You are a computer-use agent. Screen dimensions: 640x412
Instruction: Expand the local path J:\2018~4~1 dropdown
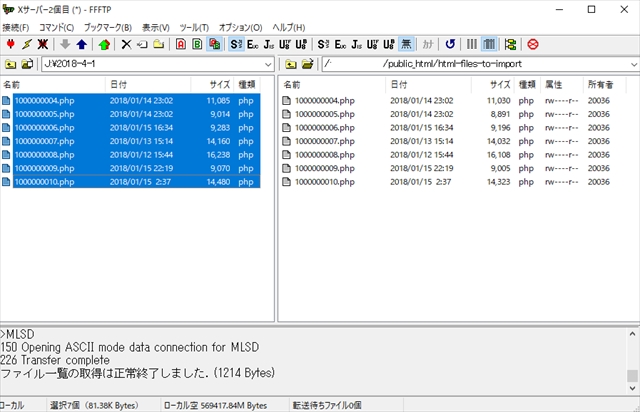tap(271, 64)
